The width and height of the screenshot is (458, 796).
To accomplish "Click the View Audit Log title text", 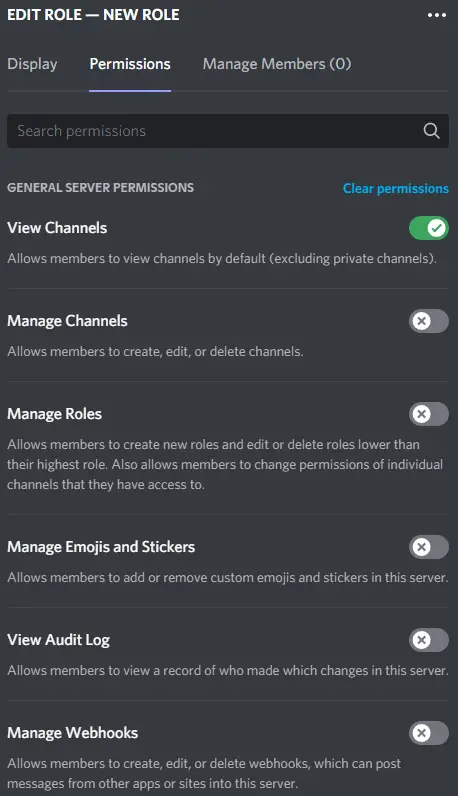I will [x=58, y=640].
